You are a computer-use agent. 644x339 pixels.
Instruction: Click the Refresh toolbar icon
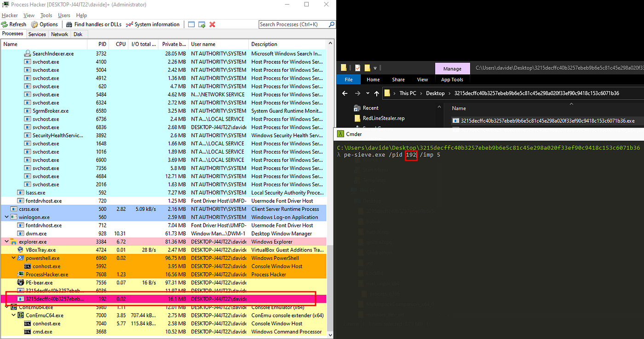click(x=5, y=24)
